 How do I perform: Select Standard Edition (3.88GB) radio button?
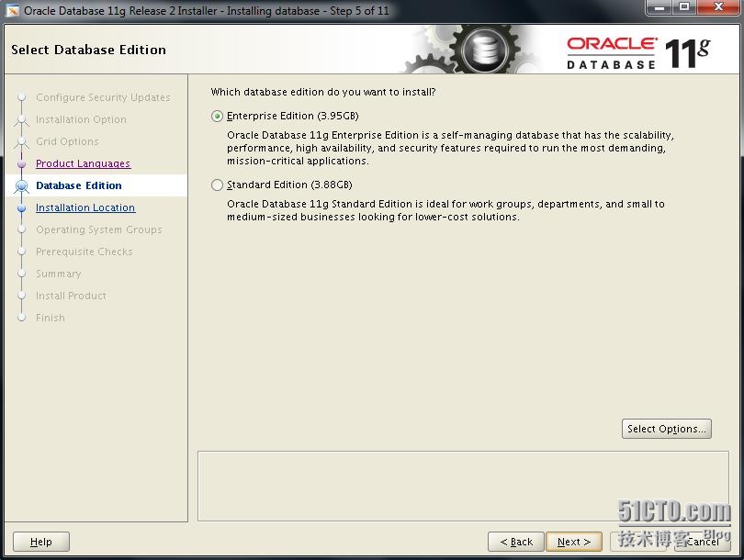(x=217, y=185)
